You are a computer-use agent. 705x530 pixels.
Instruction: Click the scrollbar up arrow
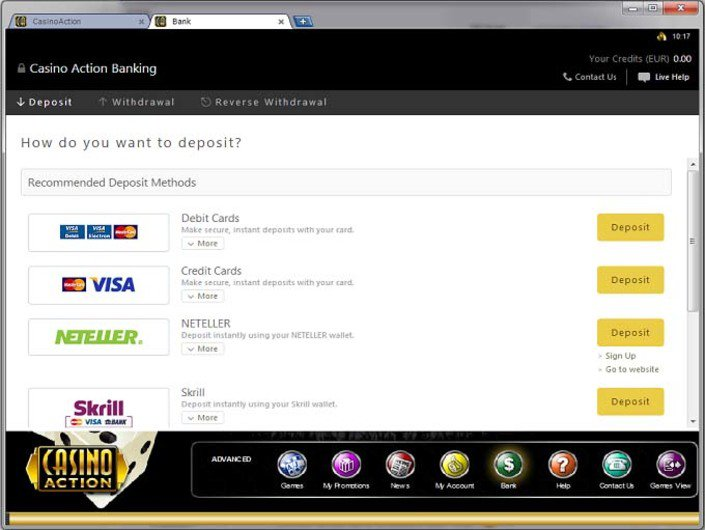click(x=693, y=165)
